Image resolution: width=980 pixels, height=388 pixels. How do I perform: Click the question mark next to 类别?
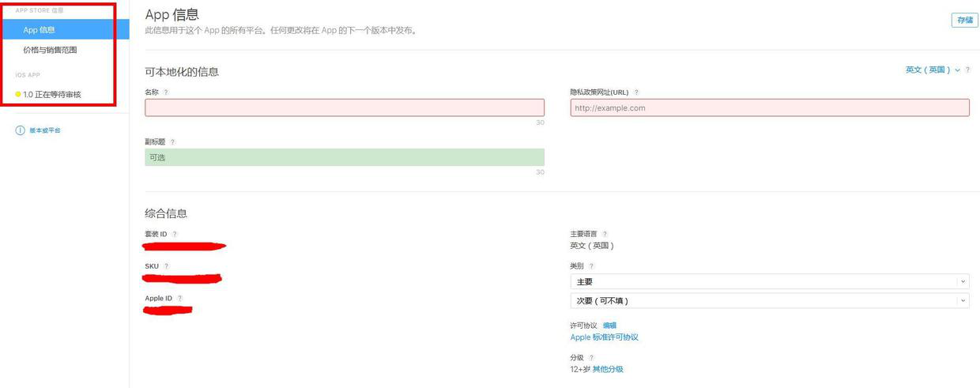pyautogui.click(x=591, y=266)
